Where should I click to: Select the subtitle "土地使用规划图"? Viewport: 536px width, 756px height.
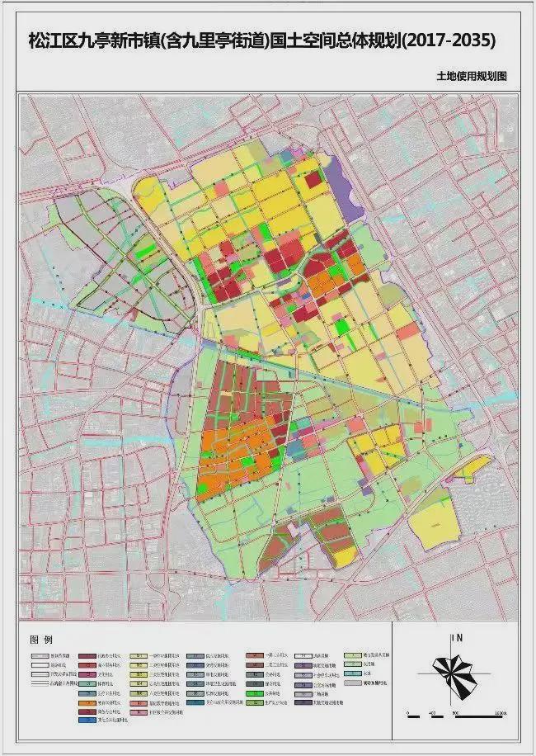coord(472,76)
